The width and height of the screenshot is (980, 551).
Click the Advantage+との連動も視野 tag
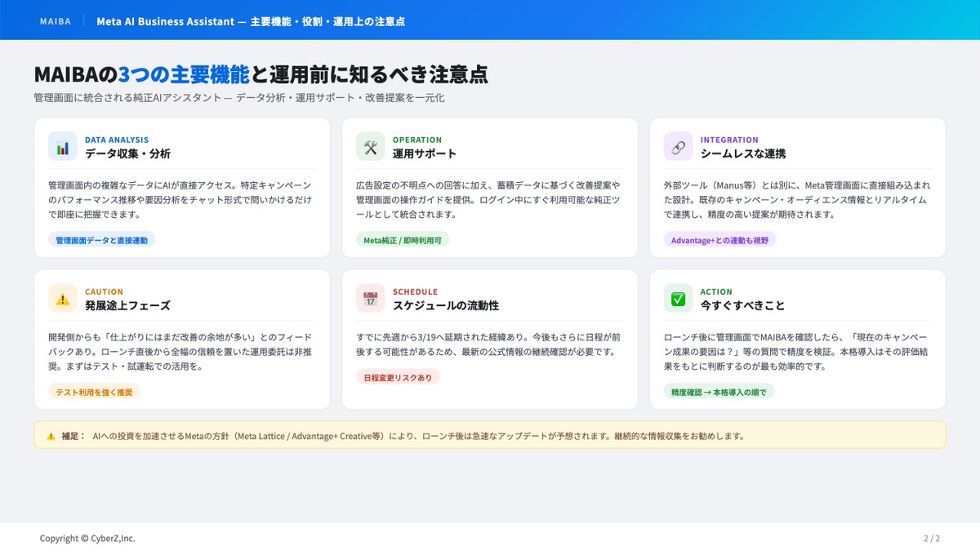(x=719, y=240)
